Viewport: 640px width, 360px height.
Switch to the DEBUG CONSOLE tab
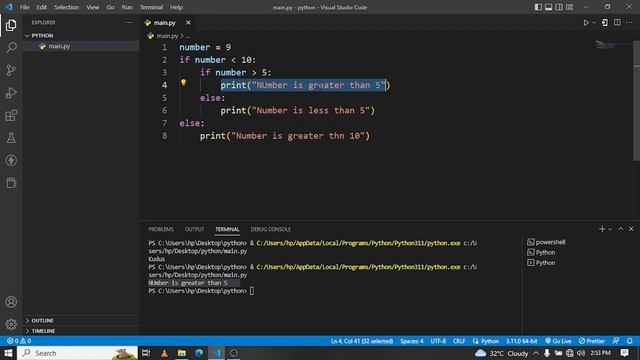coord(271,229)
